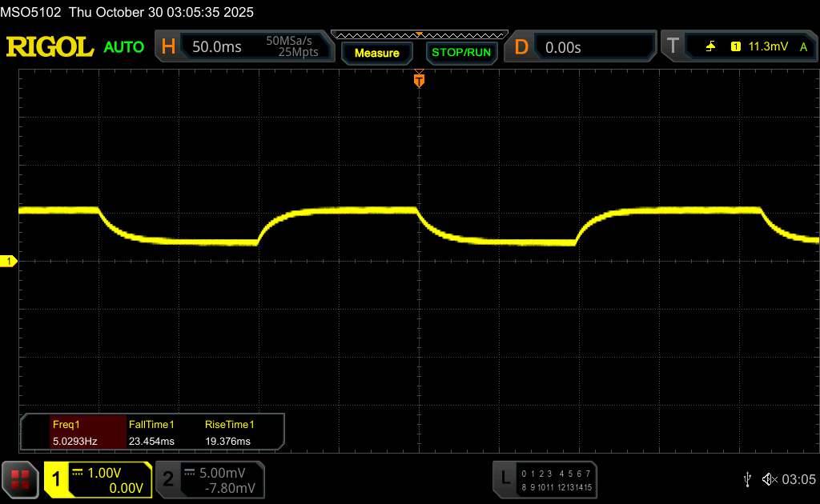
Task: Select the Freq1 measurement result
Action: [x=74, y=433]
